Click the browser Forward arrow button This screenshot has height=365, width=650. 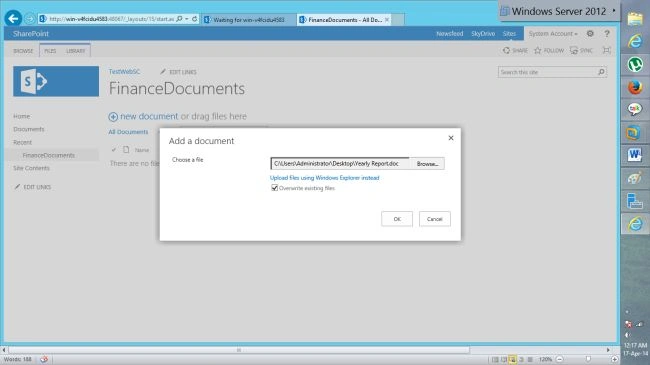click(29, 19)
